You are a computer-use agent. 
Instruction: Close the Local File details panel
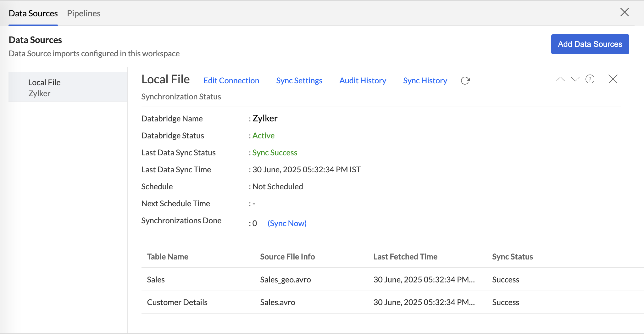point(613,79)
